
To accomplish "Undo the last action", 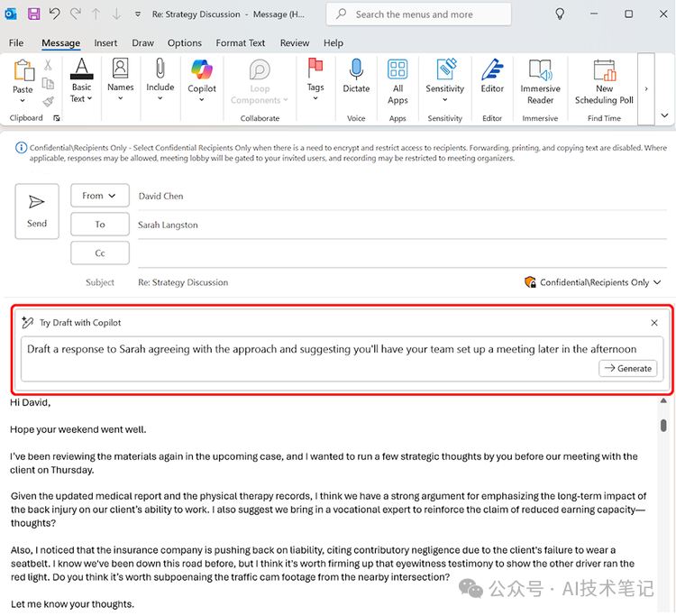I will tap(54, 14).
